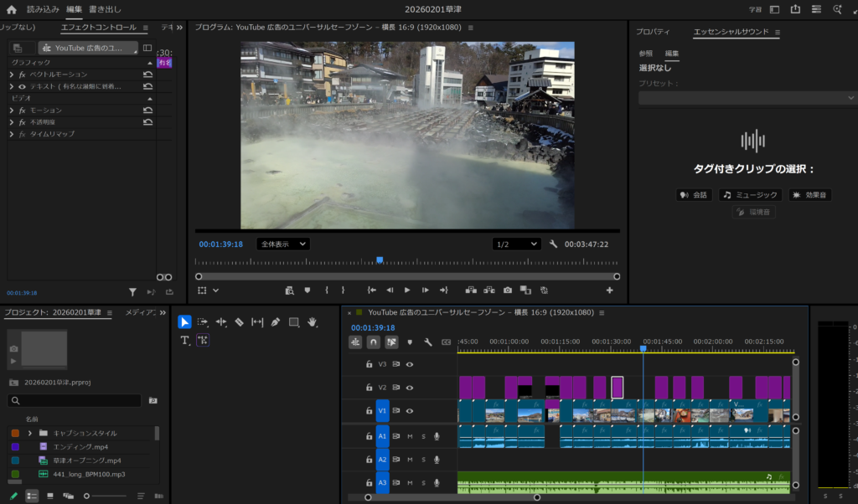Select the Pen tool

click(x=276, y=321)
